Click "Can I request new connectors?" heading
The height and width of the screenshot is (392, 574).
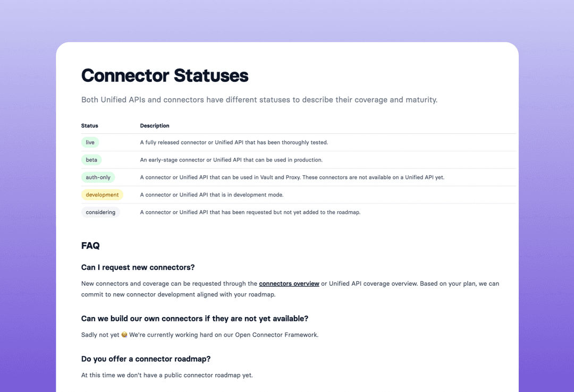point(138,267)
